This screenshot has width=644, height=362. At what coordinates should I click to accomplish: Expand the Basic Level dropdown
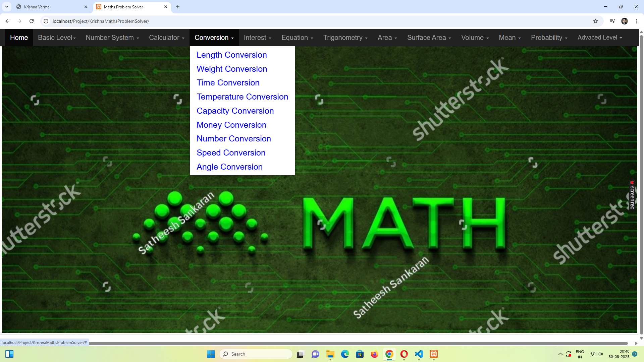tap(57, 38)
